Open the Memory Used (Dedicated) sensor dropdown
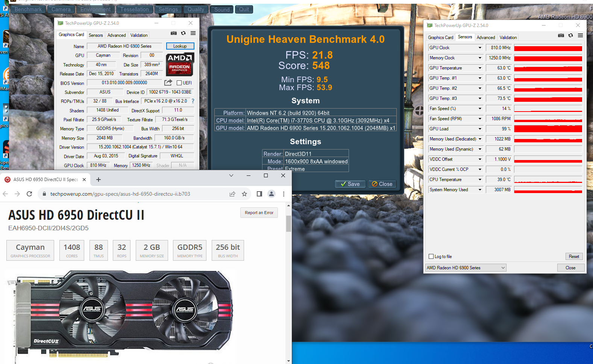This screenshot has width=593, height=364. point(480,139)
